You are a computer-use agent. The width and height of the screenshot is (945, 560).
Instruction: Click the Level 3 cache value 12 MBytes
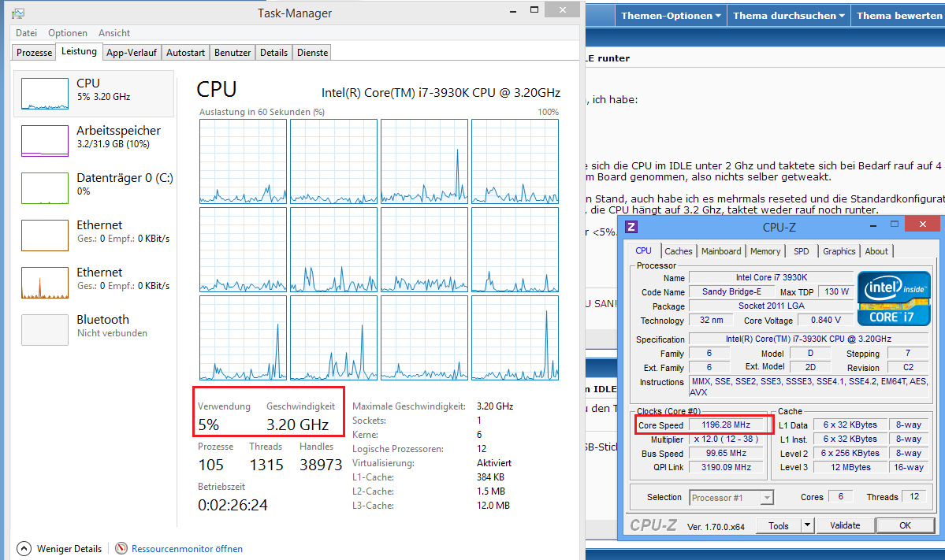click(x=850, y=466)
